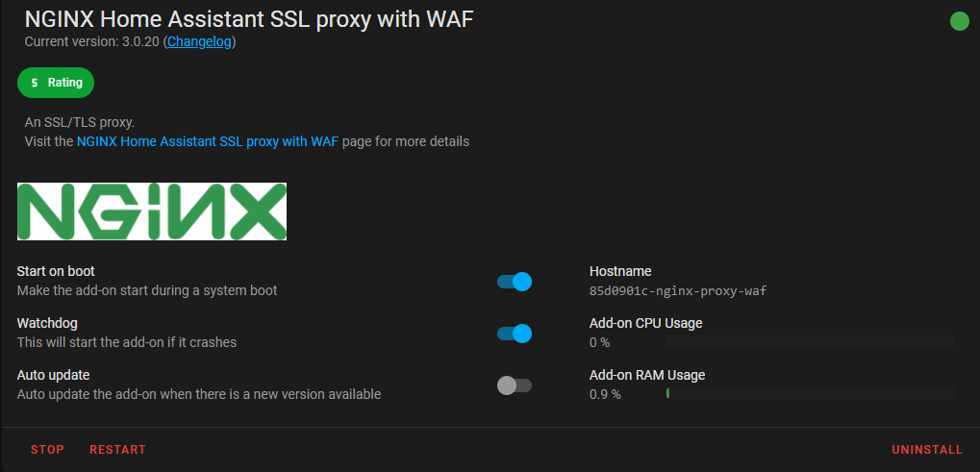Click the add-on title heading
This screenshot has width=980, height=472.
[x=249, y=18]
